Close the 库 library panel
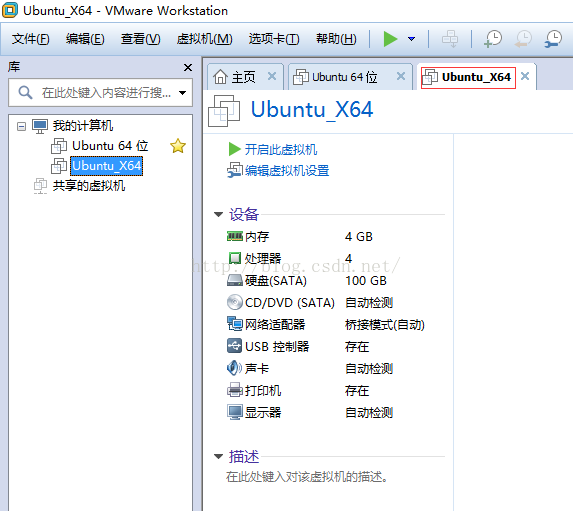Image resolution: width=573 pixels, height=511 pixels. pos(188,68)
